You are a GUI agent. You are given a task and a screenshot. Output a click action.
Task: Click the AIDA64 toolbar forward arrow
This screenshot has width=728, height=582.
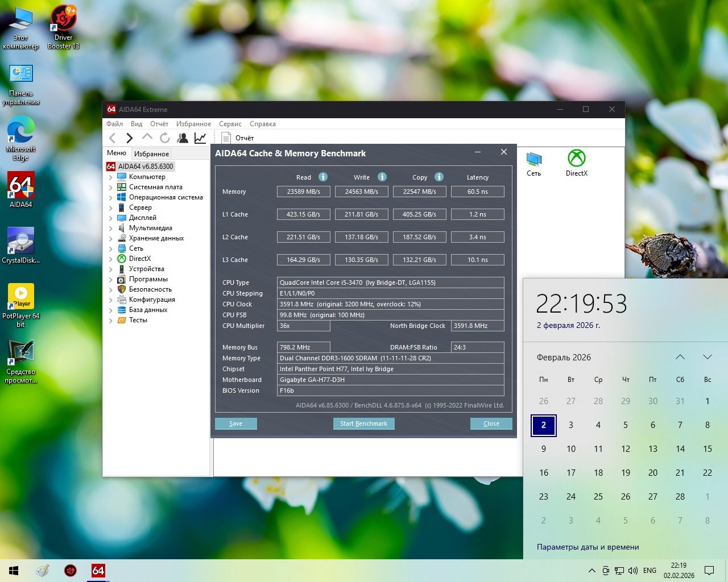coord(129,138)
